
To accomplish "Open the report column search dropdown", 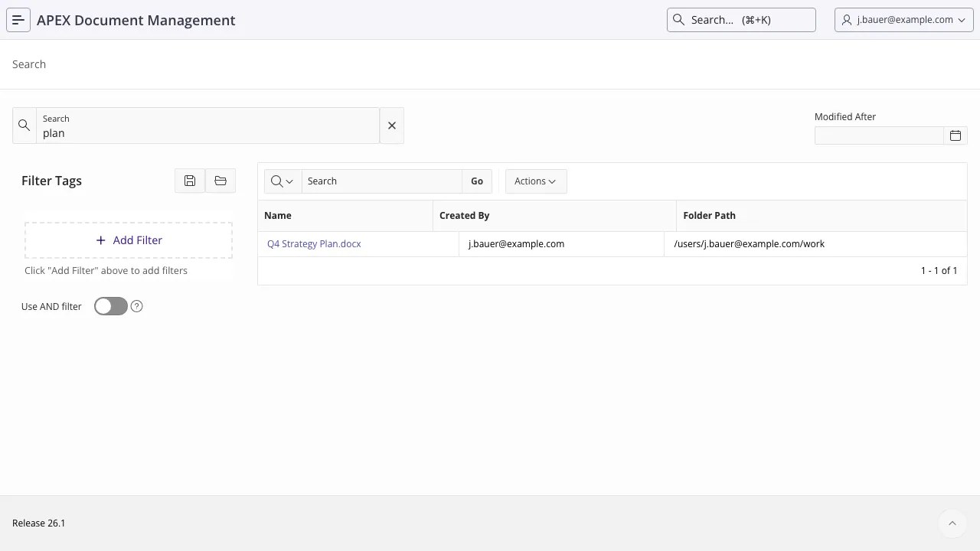I will (x=283, y=181).
